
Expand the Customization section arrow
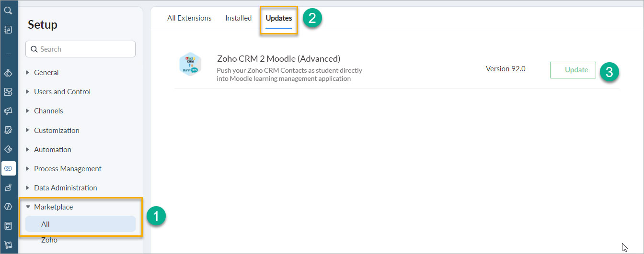click(x=27, y=130)
